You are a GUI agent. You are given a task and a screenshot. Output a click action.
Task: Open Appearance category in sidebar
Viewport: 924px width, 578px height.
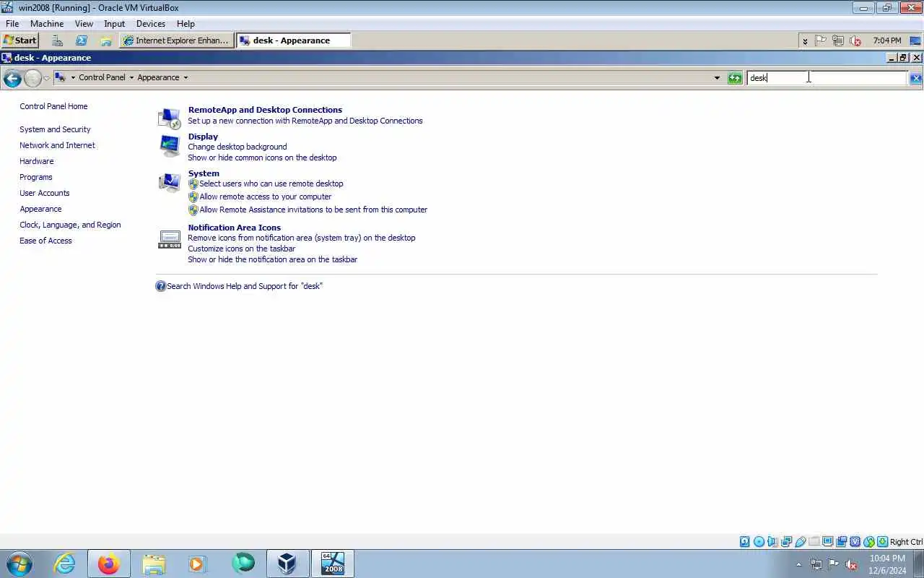(x=40, y=209)
